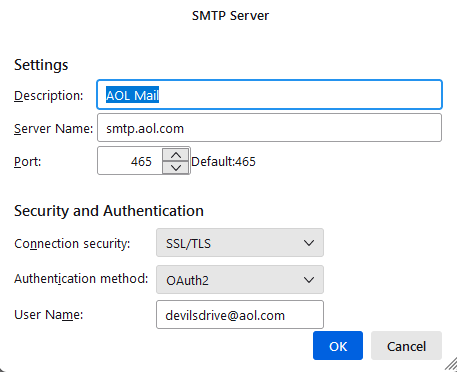
Task: Grab the resize grip at dialog corner
Action: (x=450, y=364)
